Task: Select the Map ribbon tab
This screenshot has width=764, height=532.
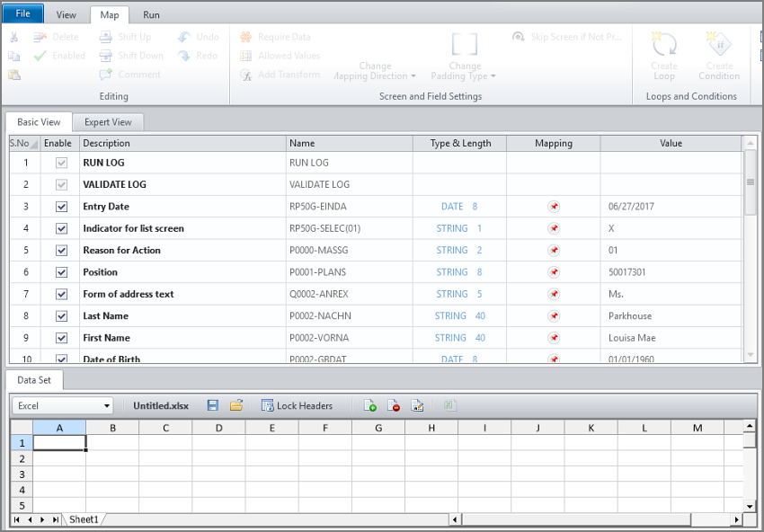Action: tap(110, 15)
